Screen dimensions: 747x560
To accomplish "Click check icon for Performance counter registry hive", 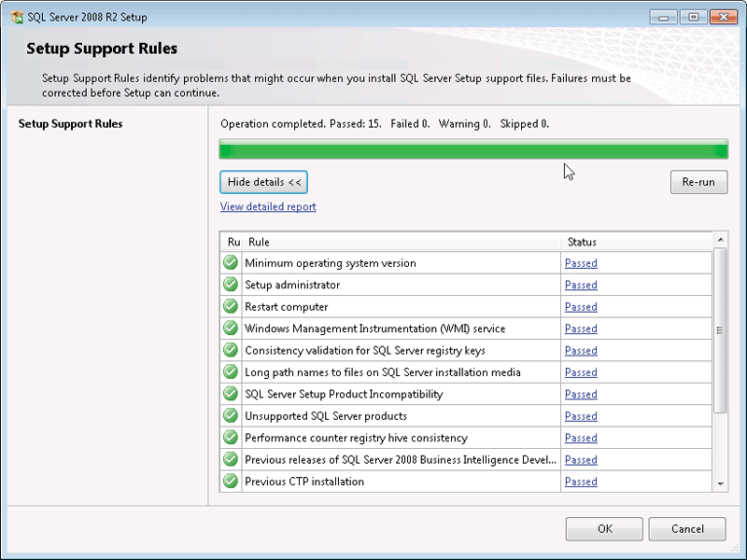I will 231,438.
